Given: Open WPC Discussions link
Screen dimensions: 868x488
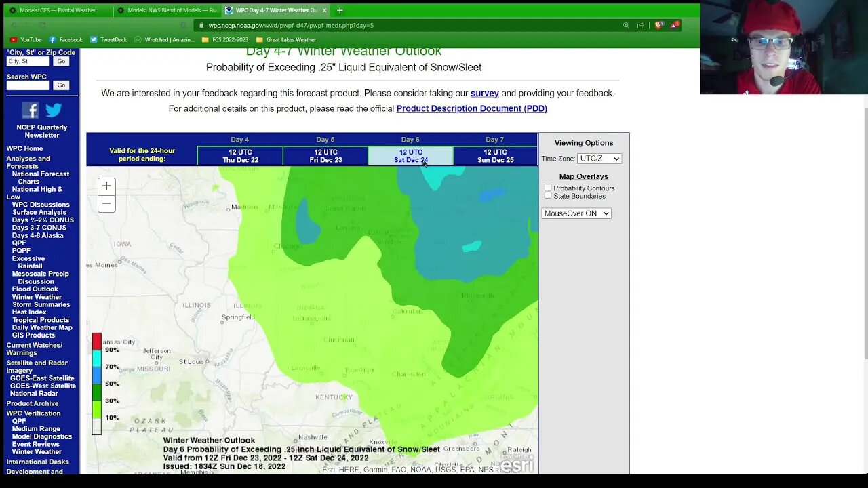Looking at the screenshot, I should tap(41, 205).
